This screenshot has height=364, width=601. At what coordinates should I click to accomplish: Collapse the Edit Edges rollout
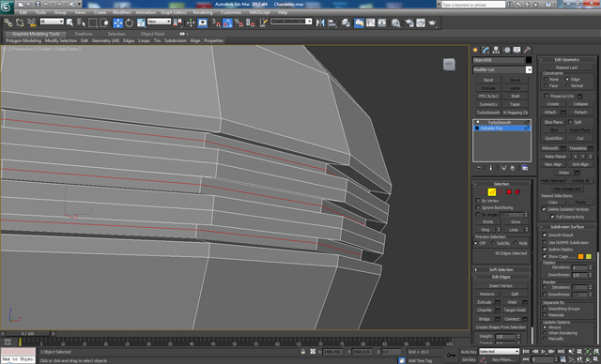tap(501, 277)
